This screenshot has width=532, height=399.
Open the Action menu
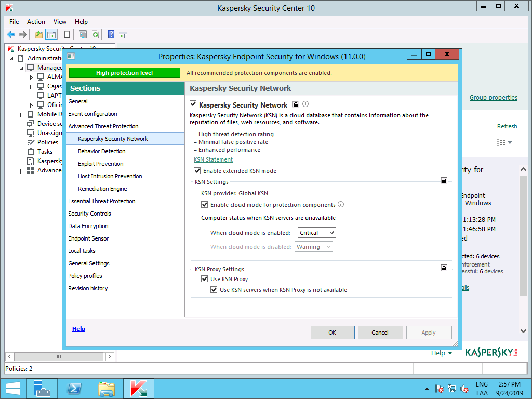pyautogui.click(x=36, y=22)
